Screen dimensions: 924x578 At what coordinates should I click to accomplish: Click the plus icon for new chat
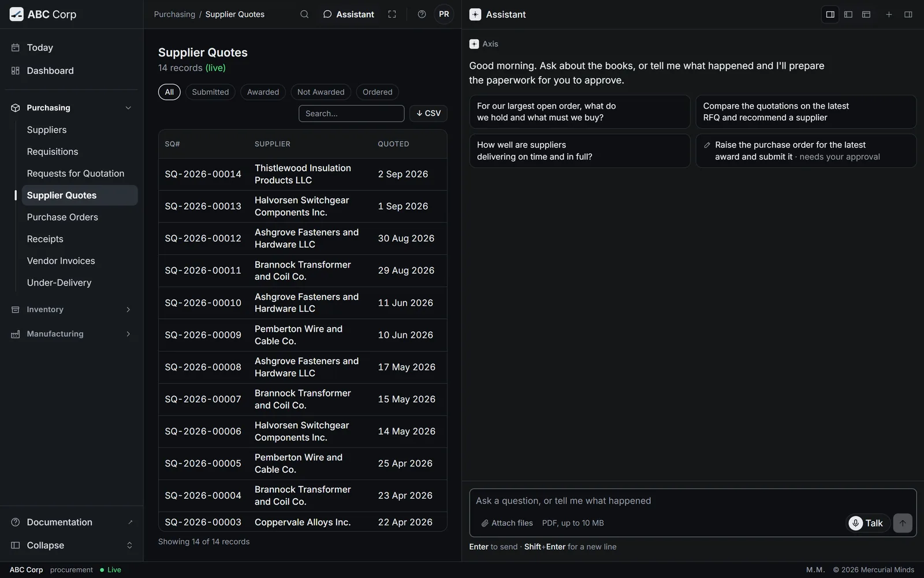click(889, 14)
